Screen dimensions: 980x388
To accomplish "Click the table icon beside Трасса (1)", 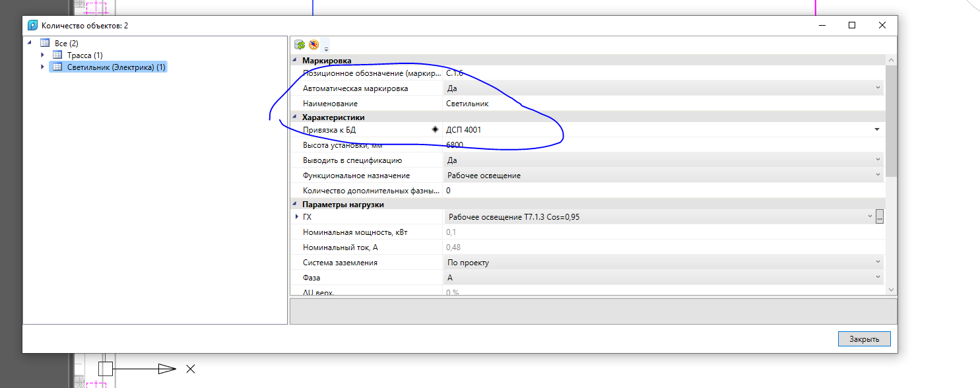I will 57,55.
